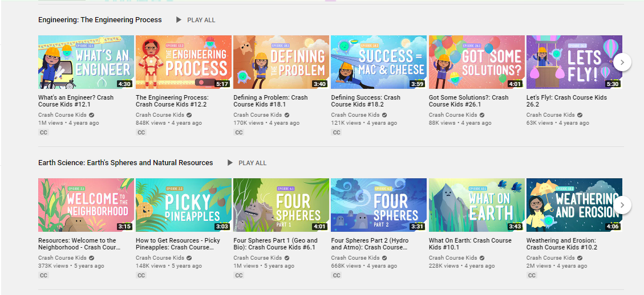
Task: Click verified checkmark under Defining a Problem video
Action: pyautogui.click(x=287, y=115)
